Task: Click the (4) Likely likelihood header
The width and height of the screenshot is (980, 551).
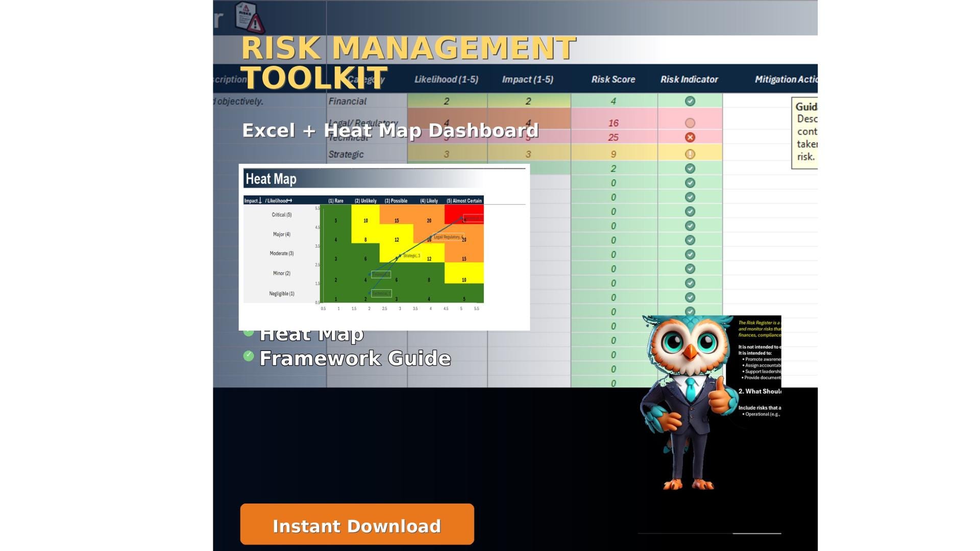Action: tap(429, 201)
